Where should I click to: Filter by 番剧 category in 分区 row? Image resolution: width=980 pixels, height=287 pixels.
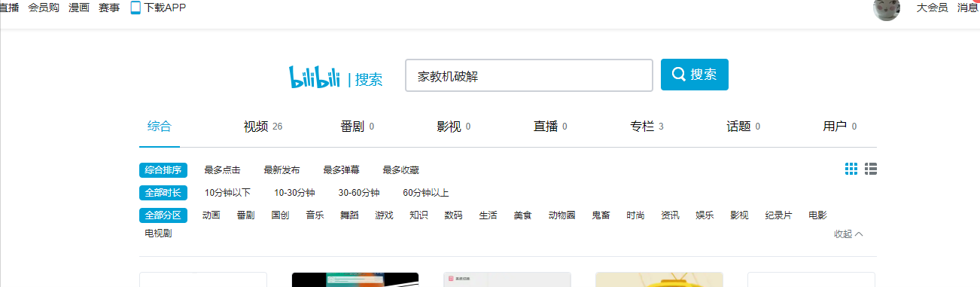245,215
